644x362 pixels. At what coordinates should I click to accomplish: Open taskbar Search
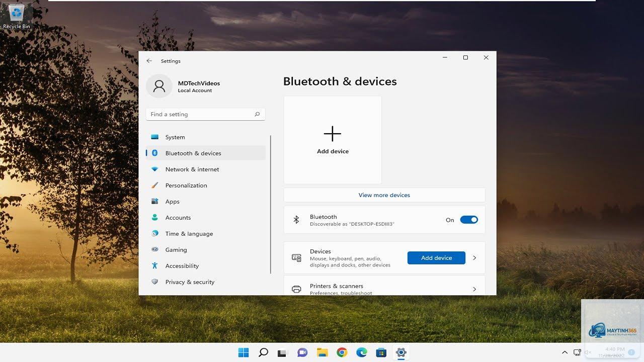point(263,352)
